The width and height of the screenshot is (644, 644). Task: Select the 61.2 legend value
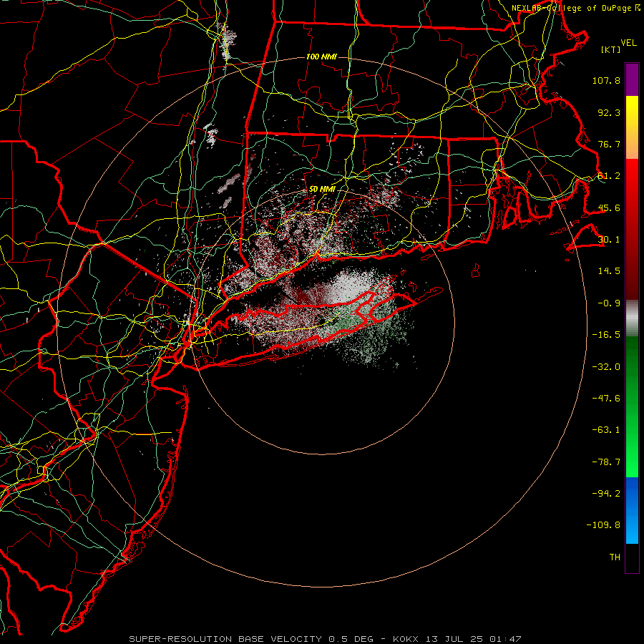[609, 176]
